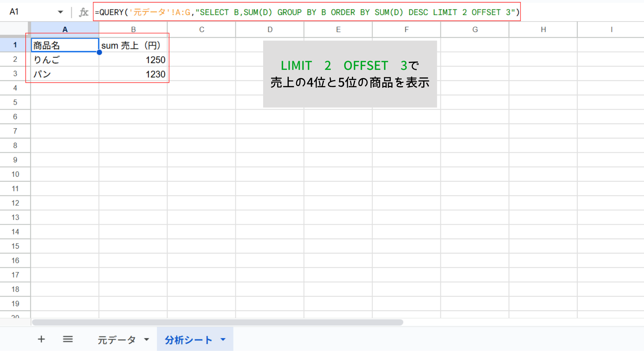644x351 pixels.
Task: Open the 元データ tab dropdown arrow
Action: point(147,340)
